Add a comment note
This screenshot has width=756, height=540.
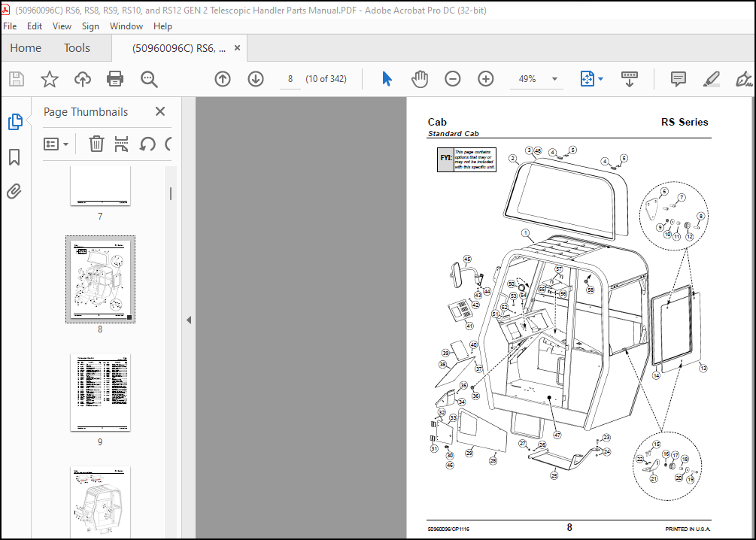pyautogui.click(x=679, y=79)
